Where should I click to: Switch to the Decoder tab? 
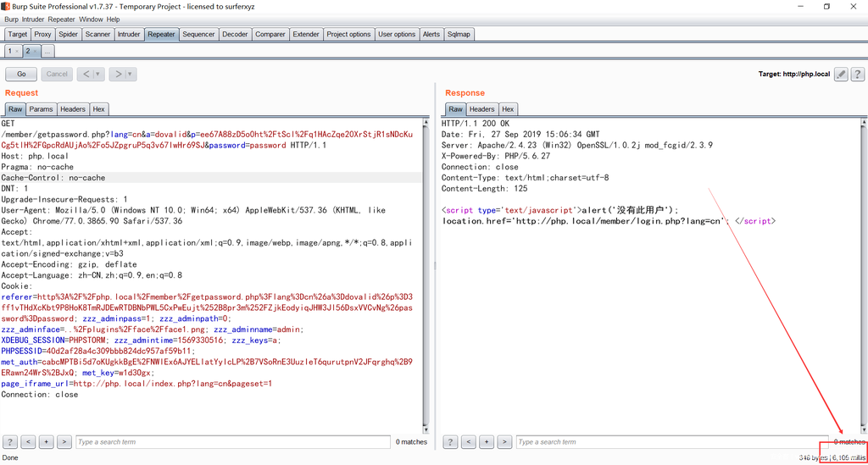click(235, 34)
